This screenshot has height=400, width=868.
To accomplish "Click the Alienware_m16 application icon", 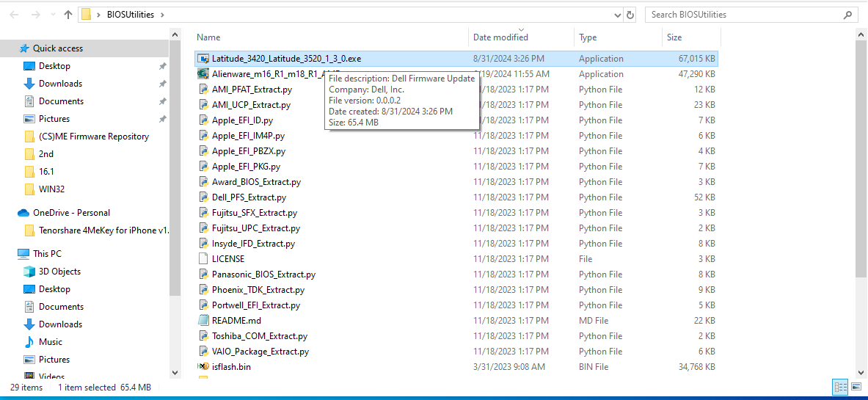I will (203, 73).
